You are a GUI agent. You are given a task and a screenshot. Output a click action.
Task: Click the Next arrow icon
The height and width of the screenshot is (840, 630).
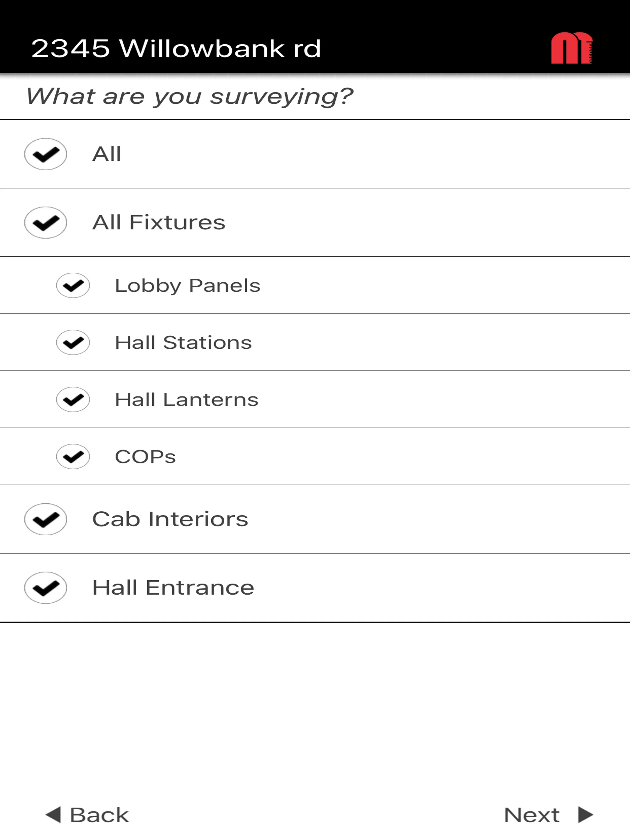pos(585,814)
